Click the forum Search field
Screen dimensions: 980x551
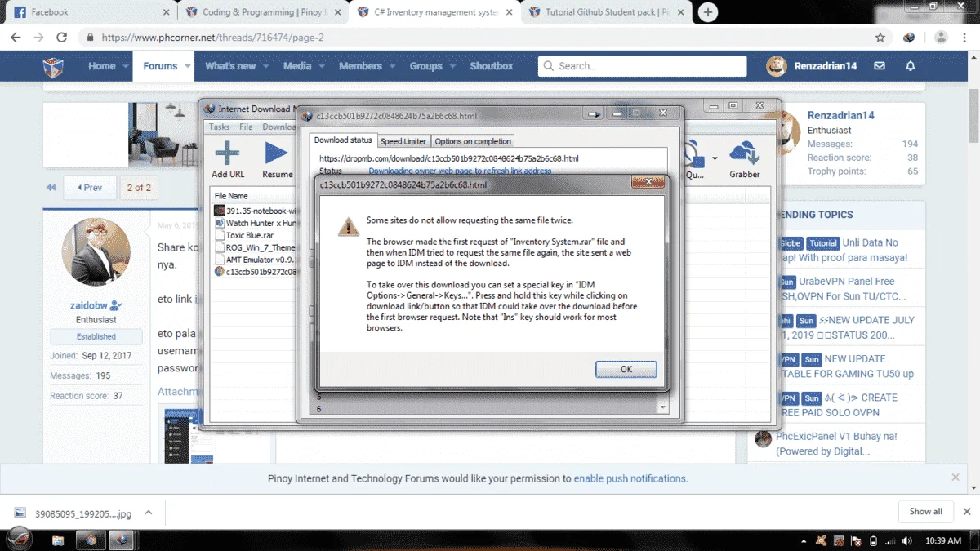[x=642, y=66]
